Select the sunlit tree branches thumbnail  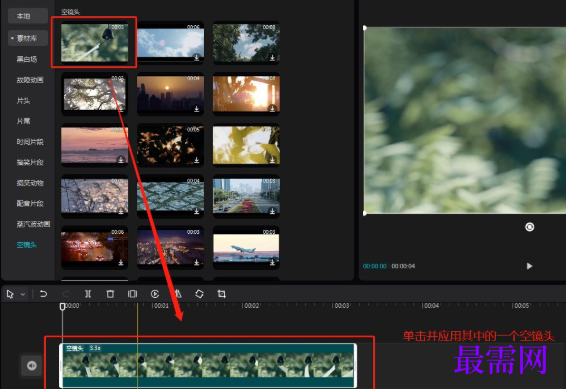pyautogui.click(x=95, y=94)
